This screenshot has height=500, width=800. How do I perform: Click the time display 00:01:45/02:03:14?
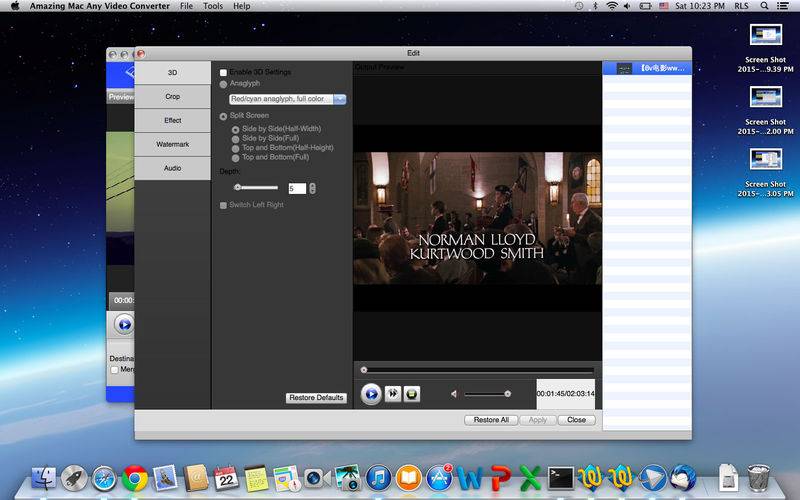[565, 394]
